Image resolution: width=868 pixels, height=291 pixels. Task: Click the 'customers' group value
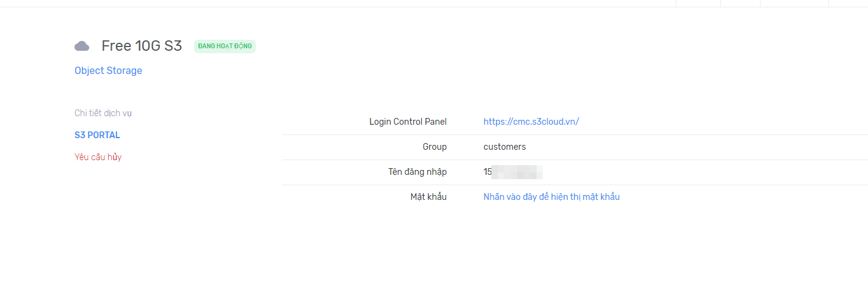click(504, 147)
